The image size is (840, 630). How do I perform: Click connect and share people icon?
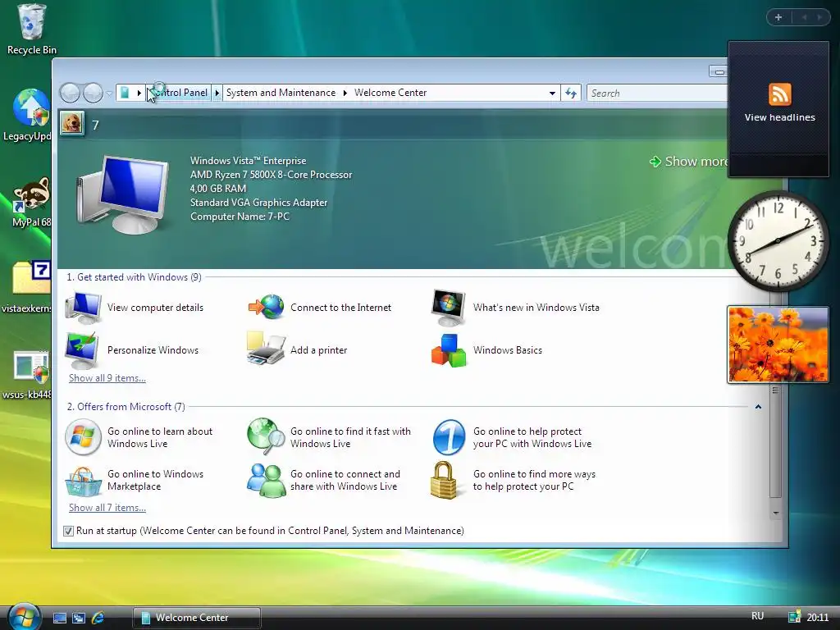coord(267,480)
